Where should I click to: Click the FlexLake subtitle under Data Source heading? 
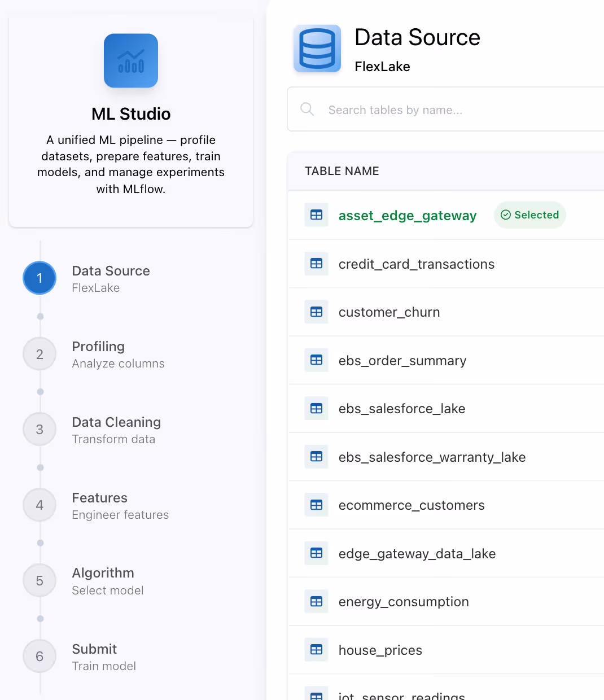[x=383, y=67]
